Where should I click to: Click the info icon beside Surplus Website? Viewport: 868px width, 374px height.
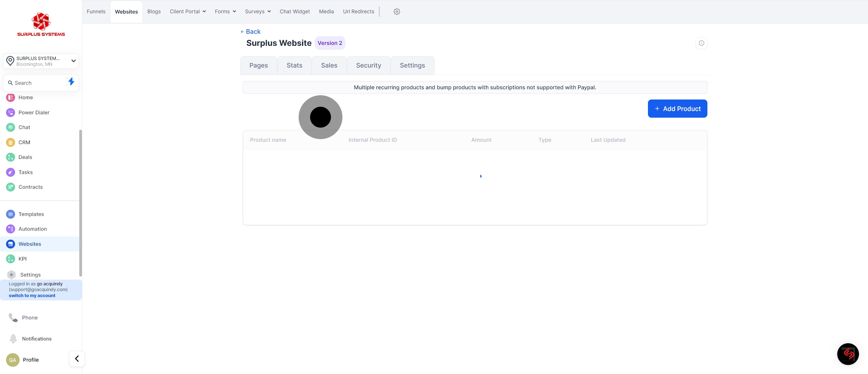pos(701,43)
